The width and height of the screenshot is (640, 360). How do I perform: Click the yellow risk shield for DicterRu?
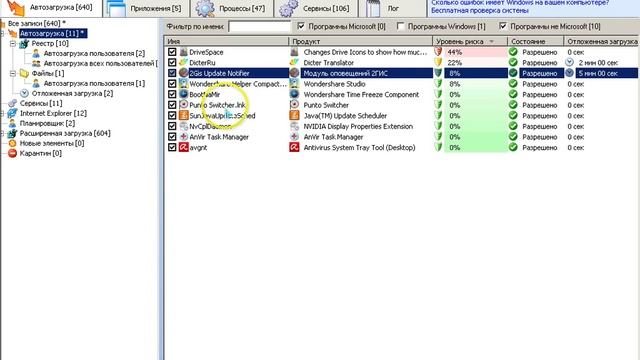(438, 62)
